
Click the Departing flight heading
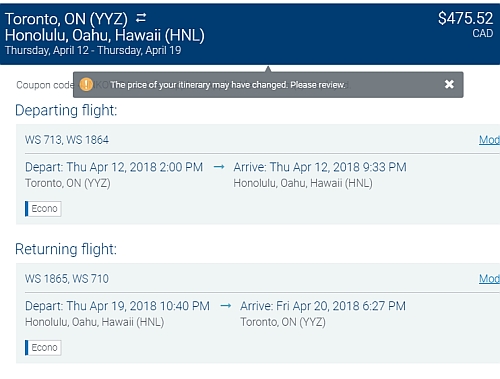pos(66,110)
